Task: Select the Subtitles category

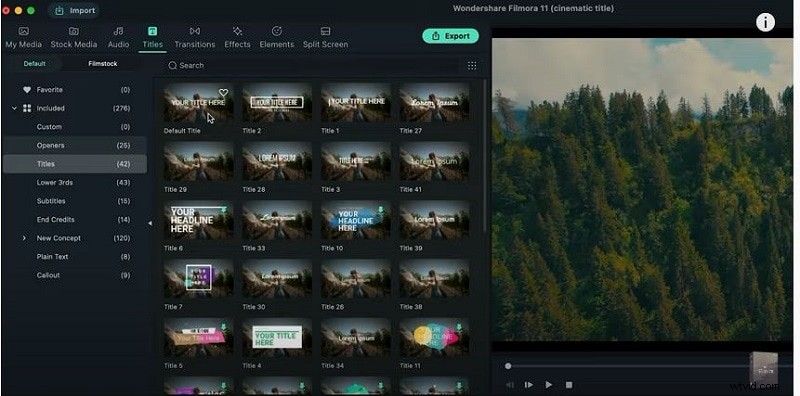Action: pos(75,201)
